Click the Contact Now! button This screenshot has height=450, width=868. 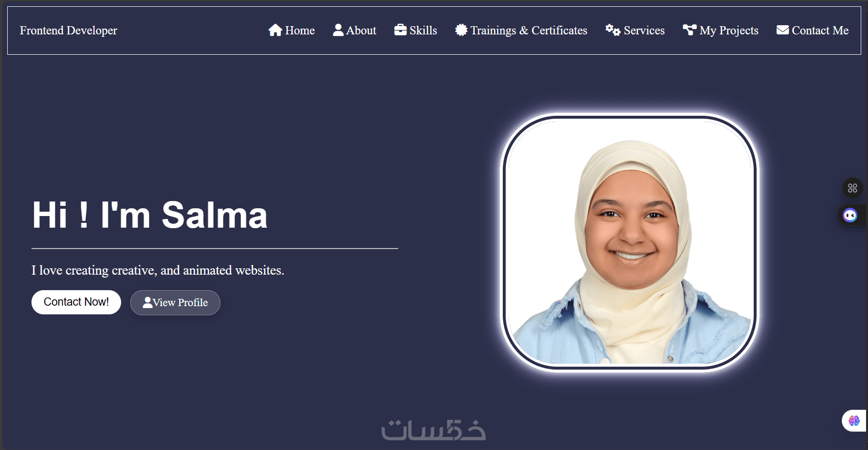click(76, 302)
